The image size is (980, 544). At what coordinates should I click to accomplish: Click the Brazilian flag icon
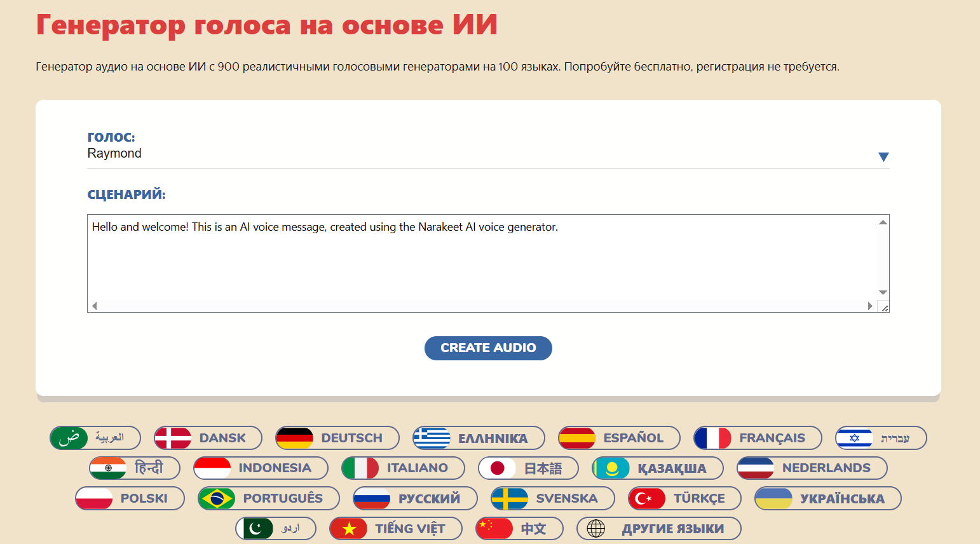[x=217, y=498]
